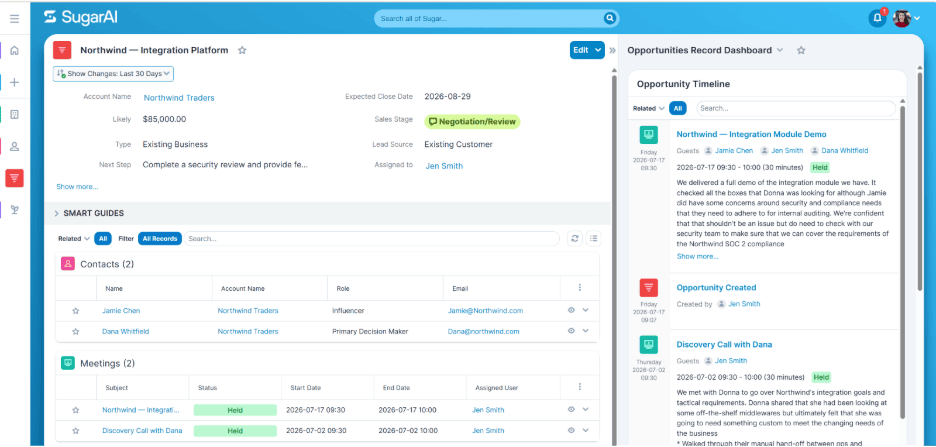The height and width of the screenshot is (447, 936).
Task: Open Discovery Call row actions chevron
Action: (x=586, y=430)
